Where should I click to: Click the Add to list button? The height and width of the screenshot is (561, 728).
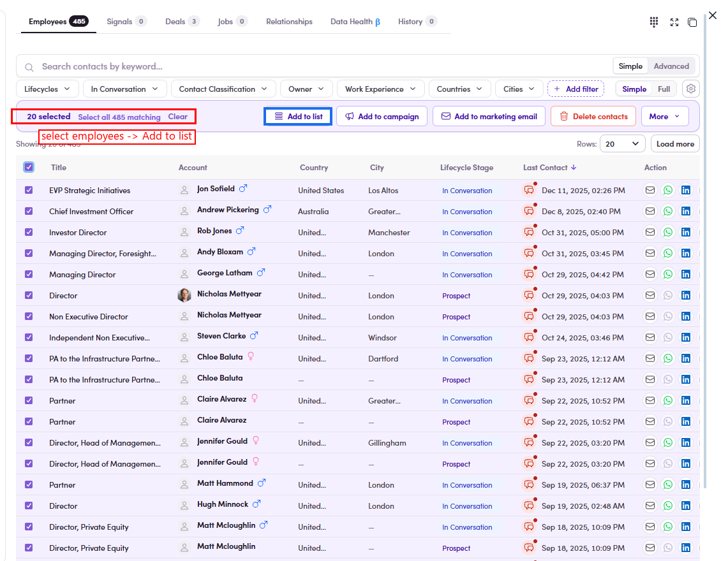(298, 117)
